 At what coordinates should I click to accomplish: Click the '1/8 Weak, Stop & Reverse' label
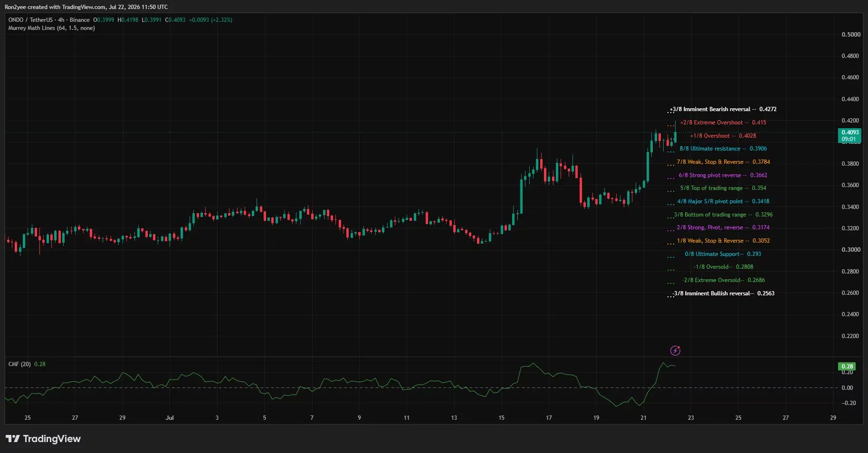tap(723, 241)
